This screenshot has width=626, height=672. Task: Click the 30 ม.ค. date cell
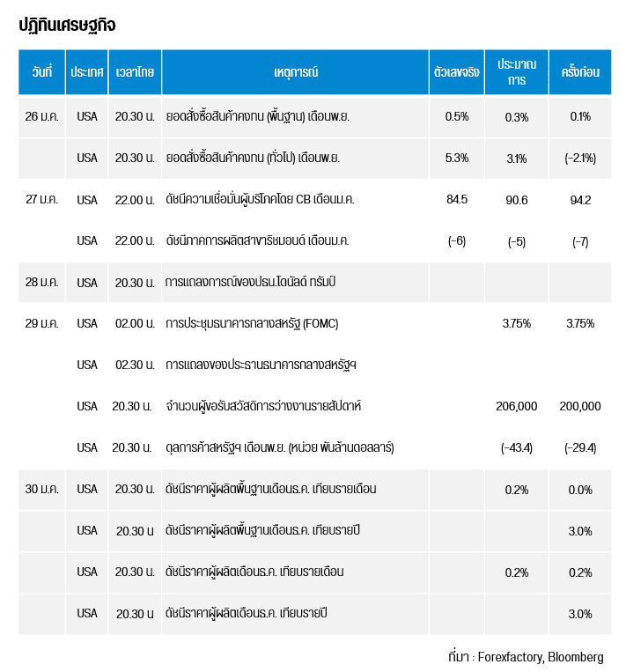41,489
